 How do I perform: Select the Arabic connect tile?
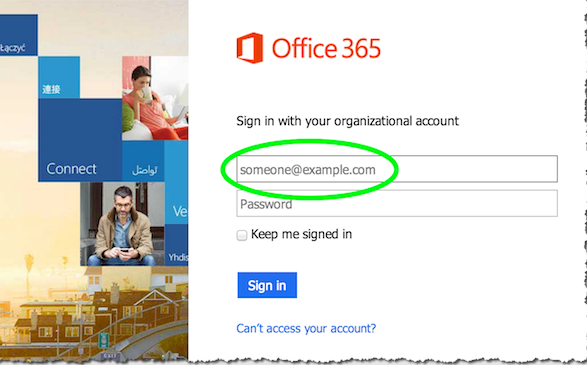(x=143, y=161)
